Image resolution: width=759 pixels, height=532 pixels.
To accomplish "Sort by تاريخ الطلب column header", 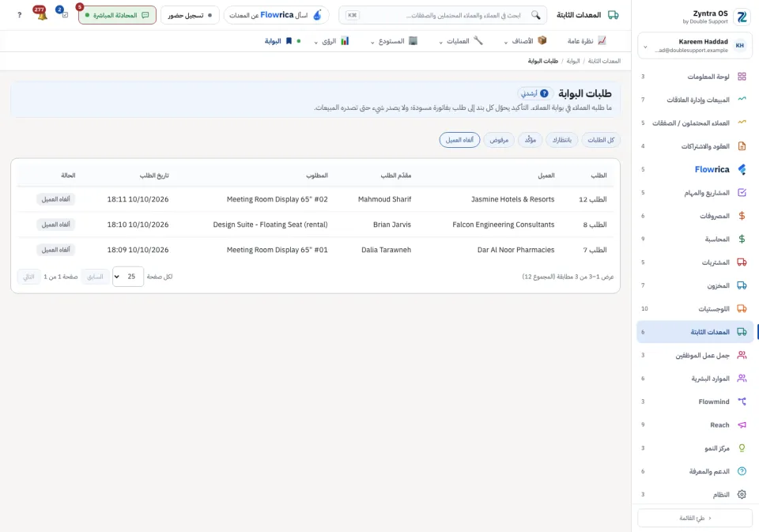I will pyautogui.click(x=154, y=175).
